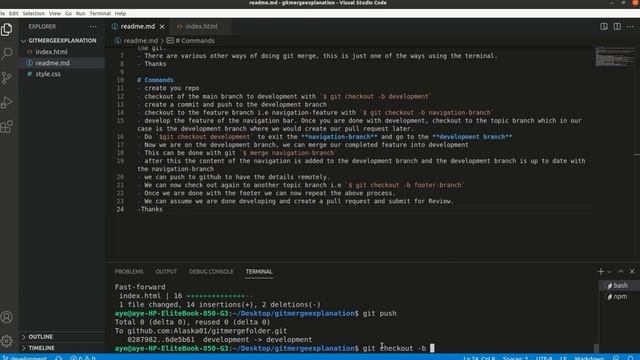Open the Output panel tab
The height and width of the screenshot is (360, 640).
(x=166, y=272)
